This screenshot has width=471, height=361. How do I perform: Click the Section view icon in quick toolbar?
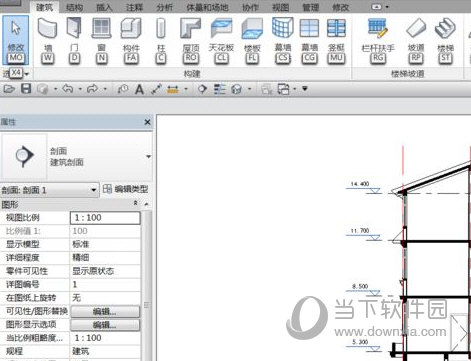[202, 89]
